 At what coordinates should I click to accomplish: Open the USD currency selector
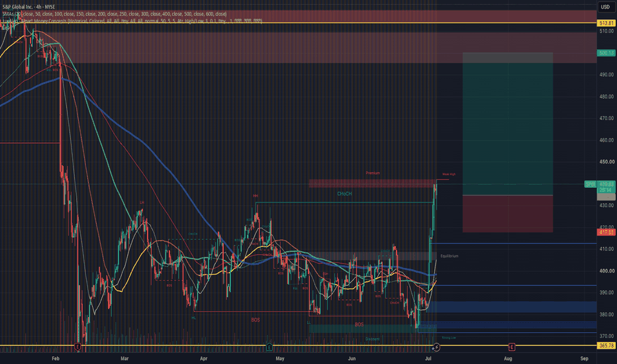click(x=605, y=7)
